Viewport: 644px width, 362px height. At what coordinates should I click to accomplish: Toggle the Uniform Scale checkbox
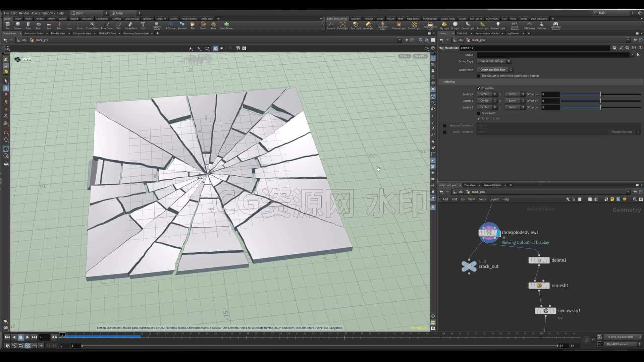coord(479,119)
